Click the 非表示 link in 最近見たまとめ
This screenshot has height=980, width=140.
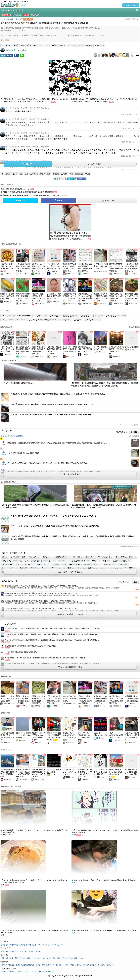(137, 327)
